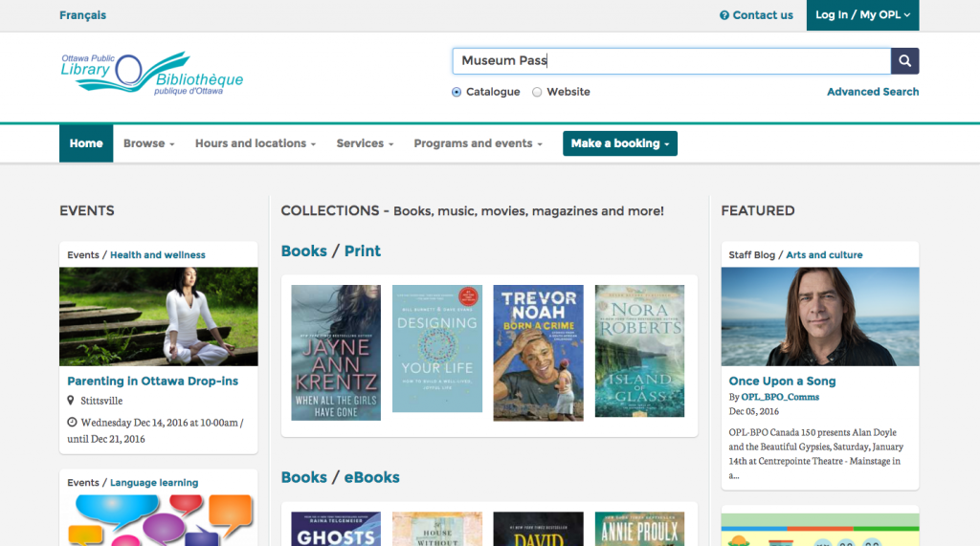The width and height of the screenshot is (980, 546).
Task: Open the Once Upon a Song blog post
Action: click(x=782, y=381)
